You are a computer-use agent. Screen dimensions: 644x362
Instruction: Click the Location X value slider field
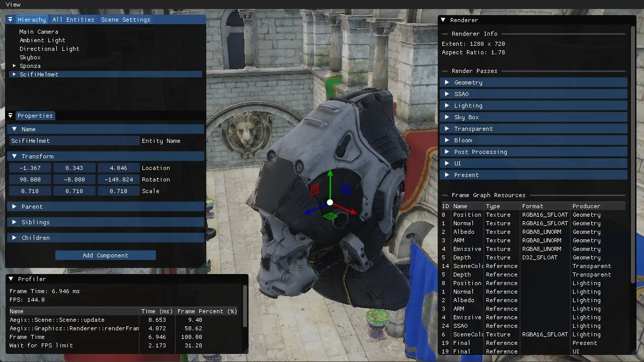30,168
